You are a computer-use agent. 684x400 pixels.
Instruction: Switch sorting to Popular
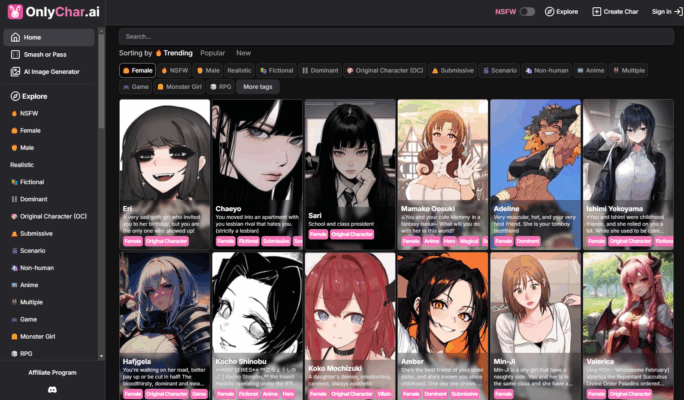212,52
